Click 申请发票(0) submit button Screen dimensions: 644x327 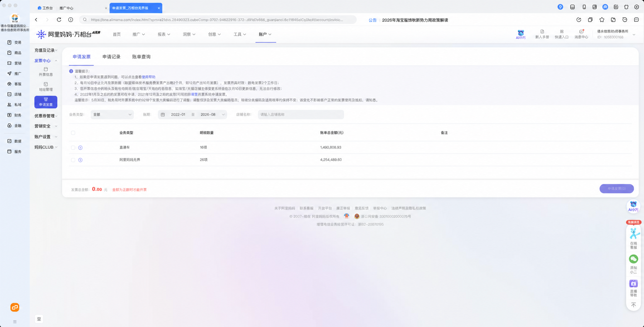click(x=616, y=189)
